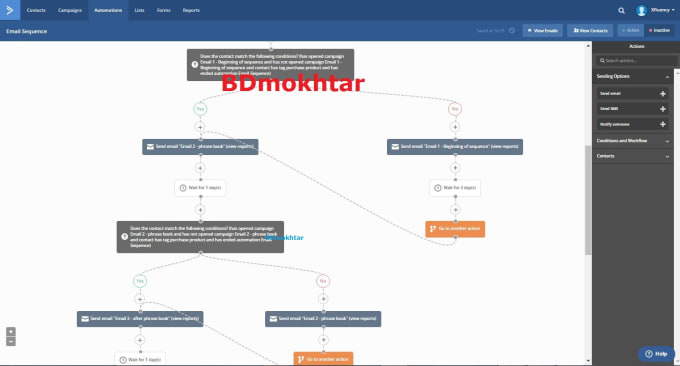
Task: Open the Reports navigation item
Action: click(191, 10)
